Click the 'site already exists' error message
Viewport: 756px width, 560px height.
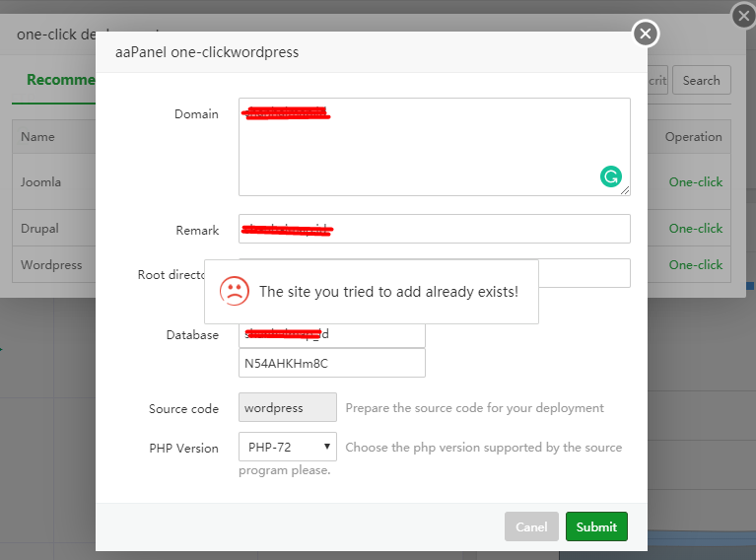tap(388, 292)
